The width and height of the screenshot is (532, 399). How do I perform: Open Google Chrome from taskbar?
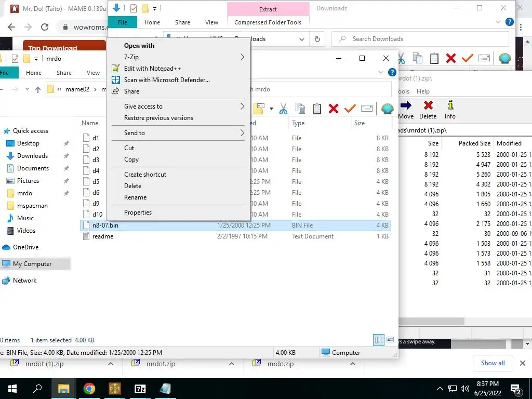click(89, 389)
